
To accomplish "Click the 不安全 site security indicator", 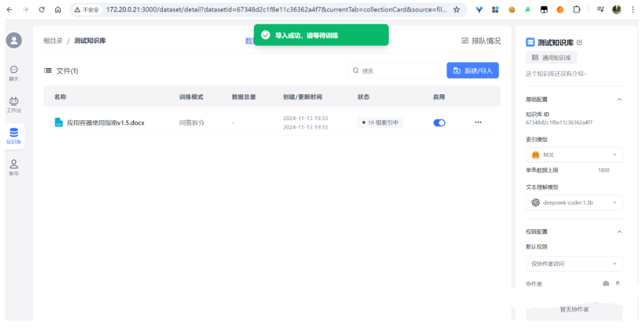I will [x=87, y=10].
